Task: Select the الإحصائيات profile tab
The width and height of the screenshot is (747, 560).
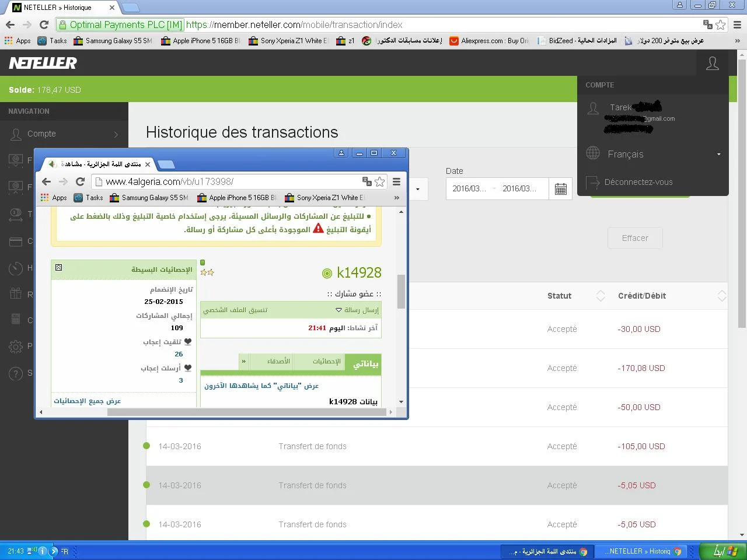Action: 326,362
